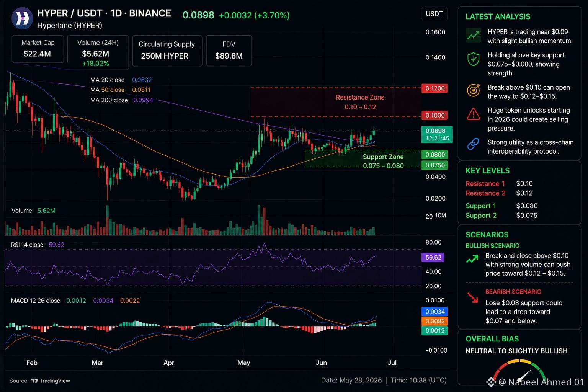Click the Hyperlane logo beside the pair title
Image resolution: width=588 pixels, height=392 pixels.
coord(23,18)
